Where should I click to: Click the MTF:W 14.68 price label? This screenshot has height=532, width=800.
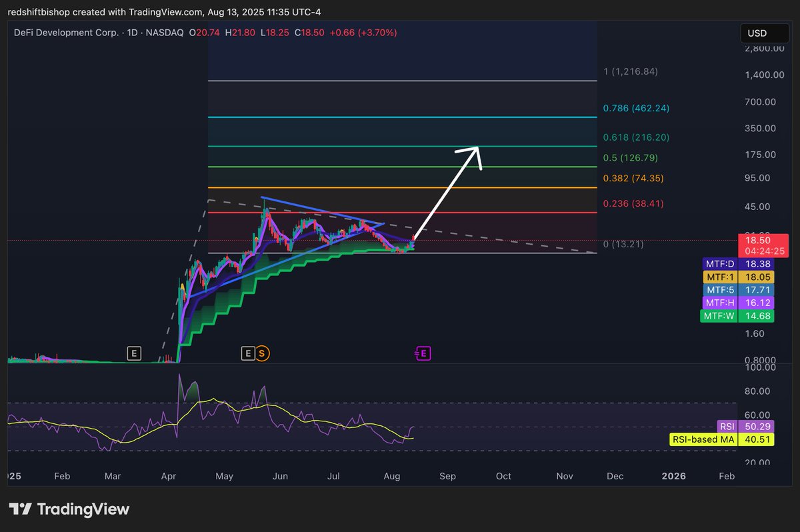[x=737, y=316]
